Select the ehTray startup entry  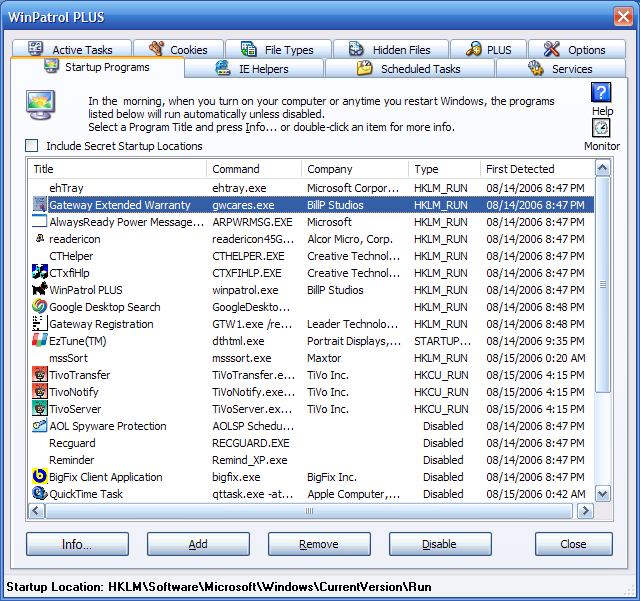[x=311, y=187]
